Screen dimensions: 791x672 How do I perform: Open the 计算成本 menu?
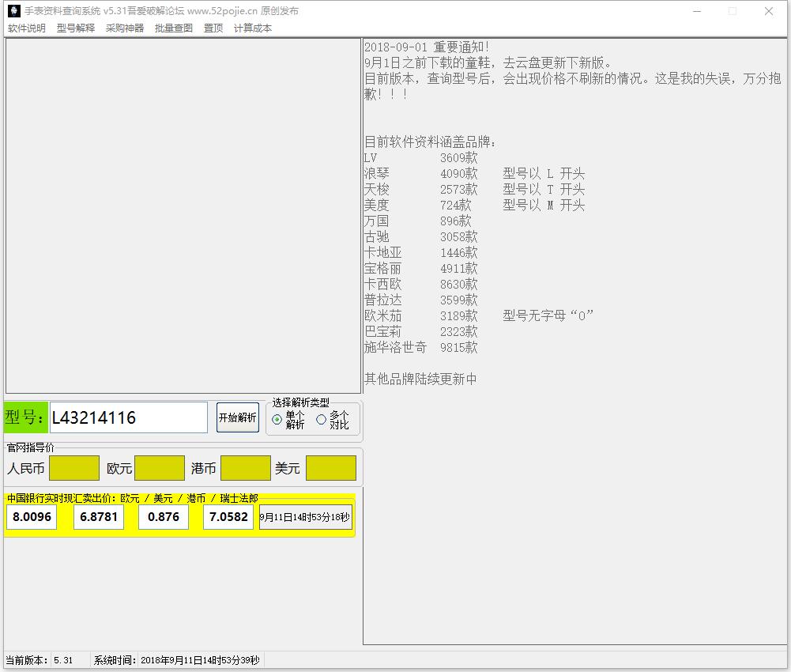(252, 28)
